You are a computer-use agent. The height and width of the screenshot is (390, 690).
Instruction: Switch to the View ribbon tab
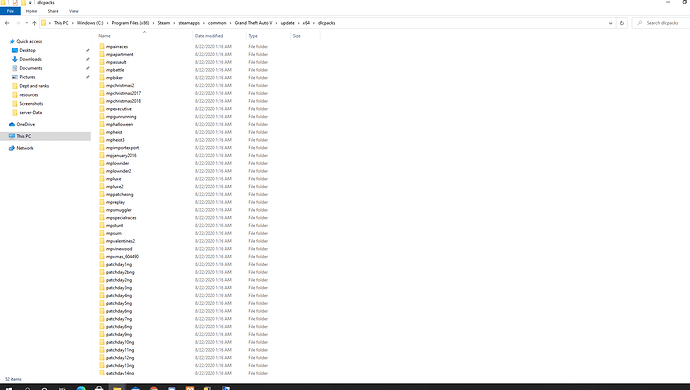coord(74,11)
